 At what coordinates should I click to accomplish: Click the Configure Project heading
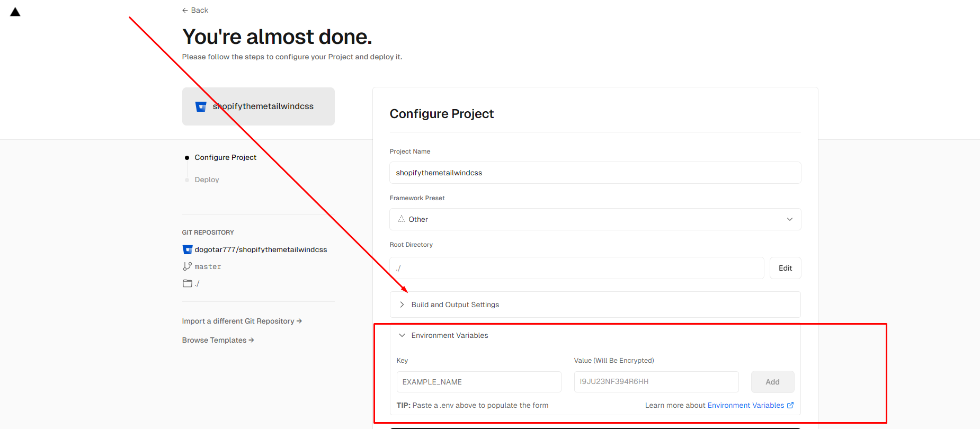(441, 114)
